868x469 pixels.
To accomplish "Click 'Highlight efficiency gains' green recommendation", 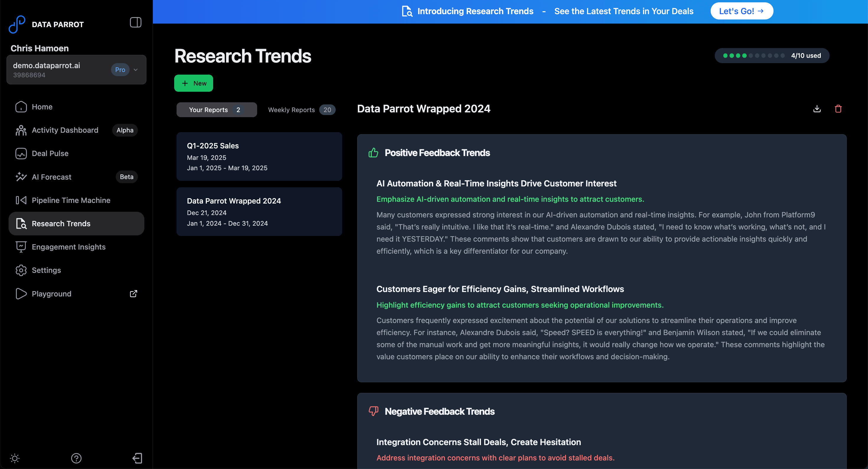I will pos(520,305).
